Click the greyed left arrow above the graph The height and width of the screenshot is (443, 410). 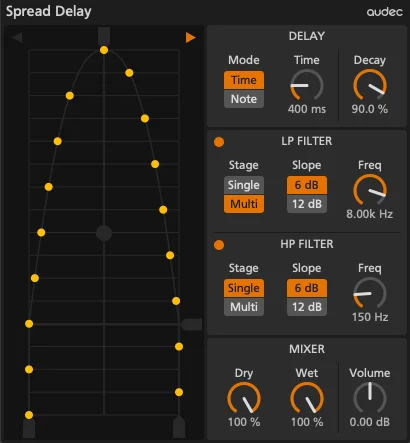click(17, 37)
